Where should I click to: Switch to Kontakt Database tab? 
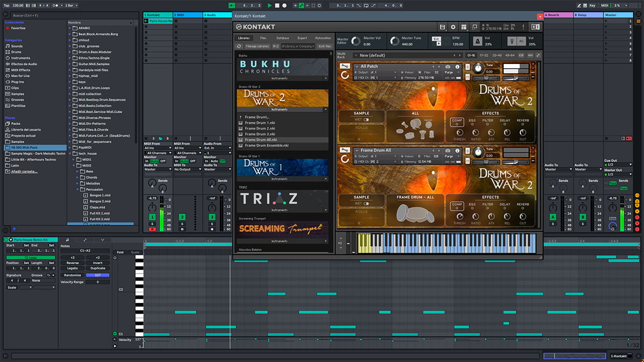tap(282, 38)
